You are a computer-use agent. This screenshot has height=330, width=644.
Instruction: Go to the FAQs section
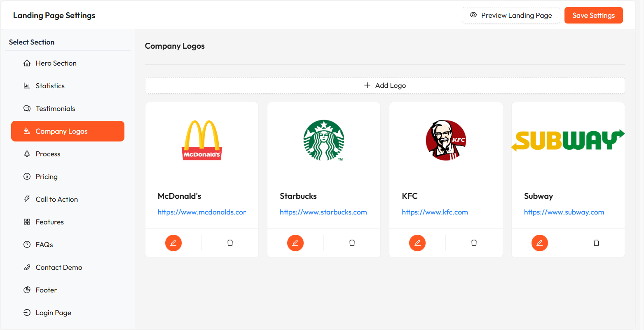click(68, 245)
